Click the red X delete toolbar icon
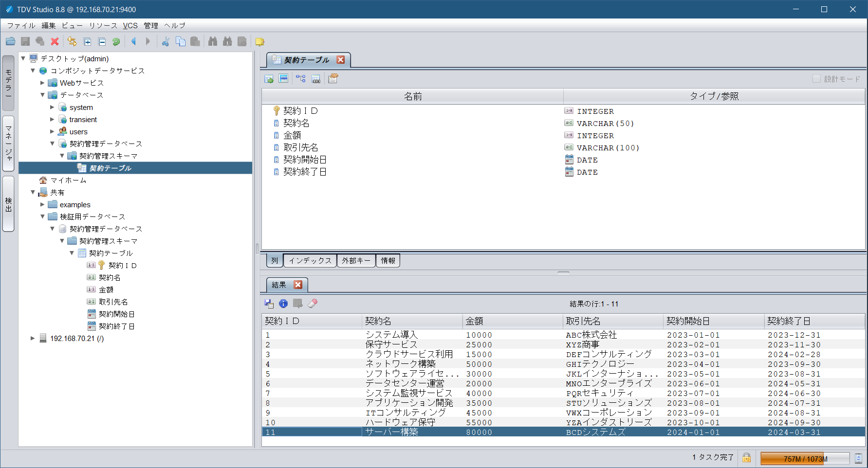Screen dimensions: 868x468 55,42
